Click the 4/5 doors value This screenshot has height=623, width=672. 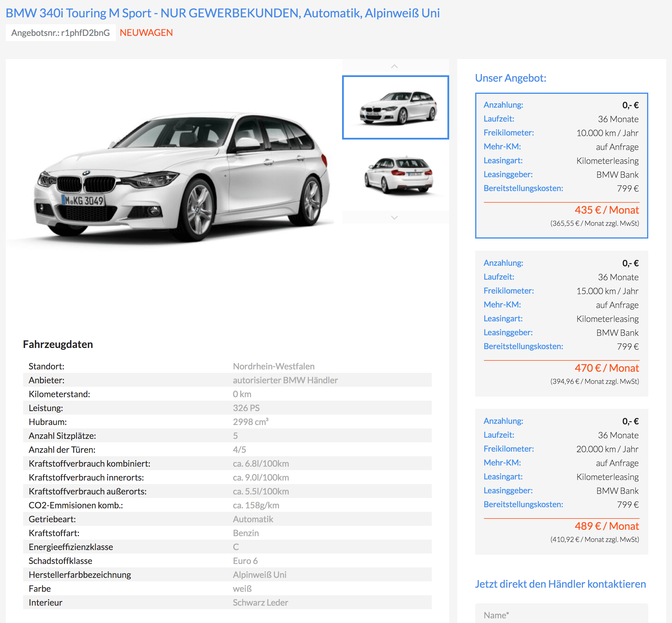click(239, 450)
